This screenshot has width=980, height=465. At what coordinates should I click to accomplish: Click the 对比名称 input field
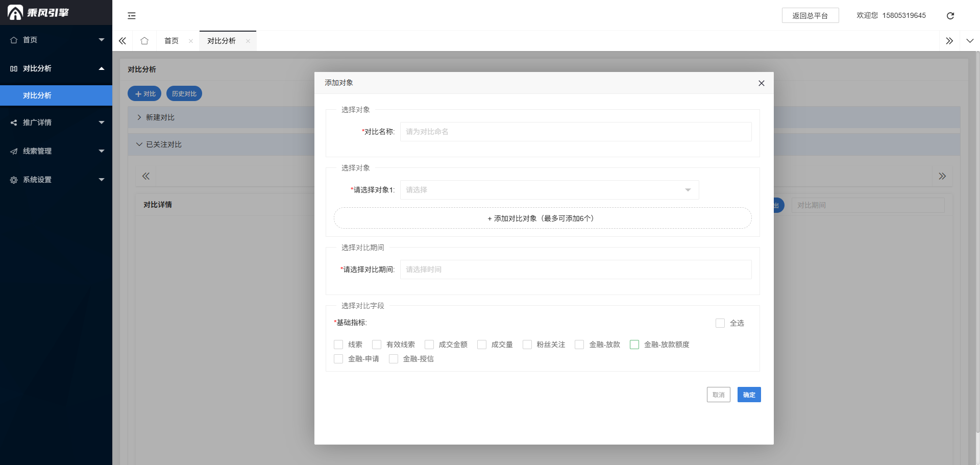575,132
